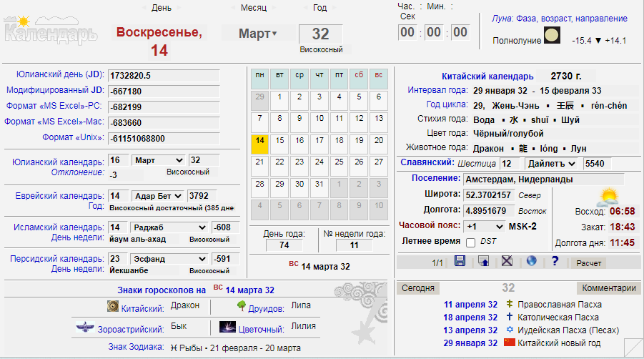The width and height of the screenshot is (644, 359).
Task: Click the Модифицированный JD field -667180
Action: [164, 92]
